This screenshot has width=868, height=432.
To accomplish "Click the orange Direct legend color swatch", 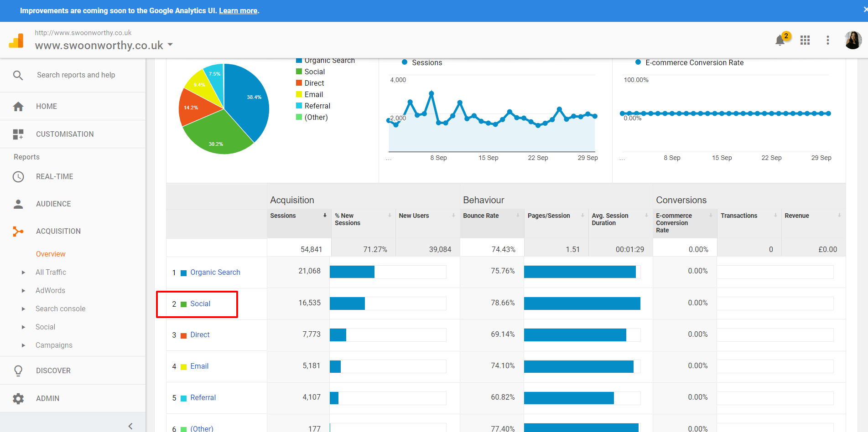I will tap(299, 83).
